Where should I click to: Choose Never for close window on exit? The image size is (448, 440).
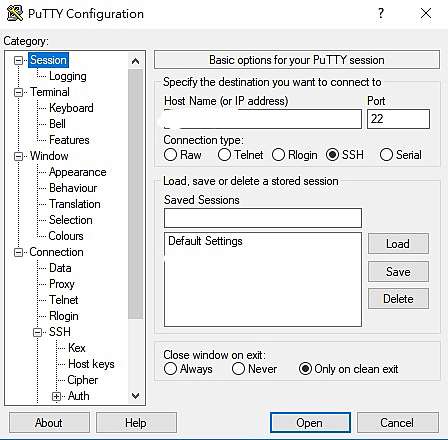pos(238,369)
